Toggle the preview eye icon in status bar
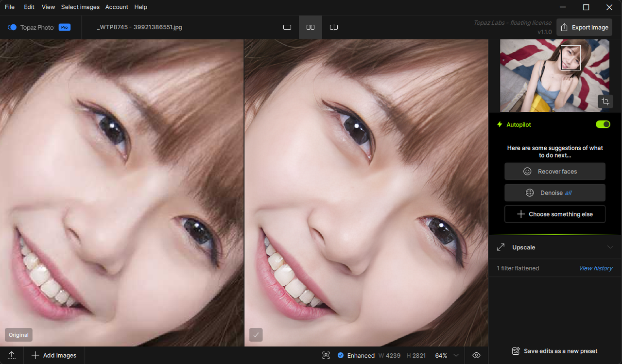The width and height of the screenshot is (622, 364). [x=476, y=355]
